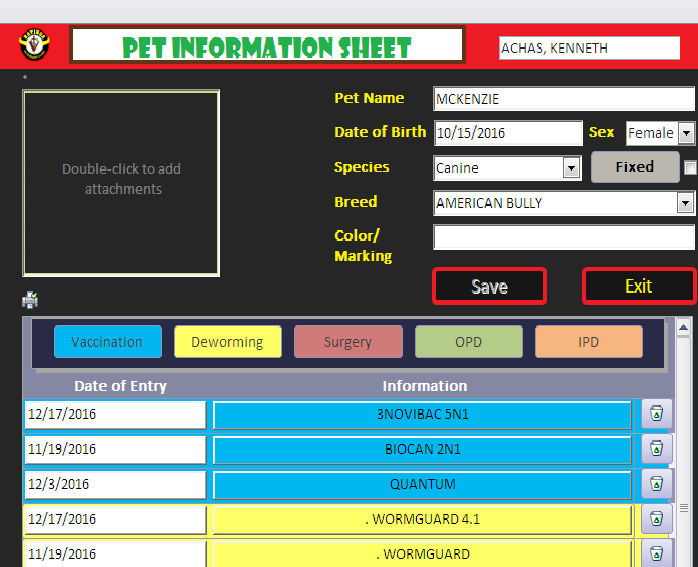The height and width of the screenshot is (567, 698).
Task: Open the Surgery tab
Action: pyautogui.click(x=348, y=342)
